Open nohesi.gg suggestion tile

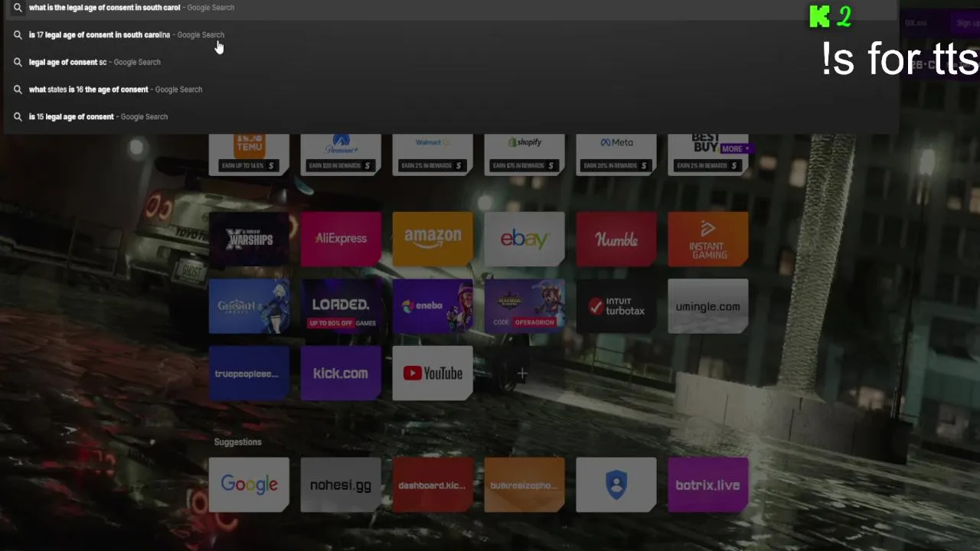coord(341,485)
